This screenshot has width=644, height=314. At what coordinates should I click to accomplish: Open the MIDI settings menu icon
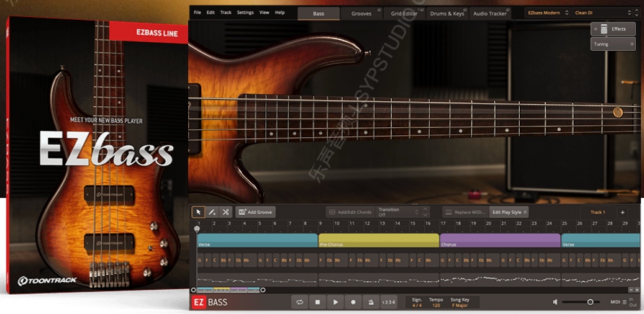point(624,302)
